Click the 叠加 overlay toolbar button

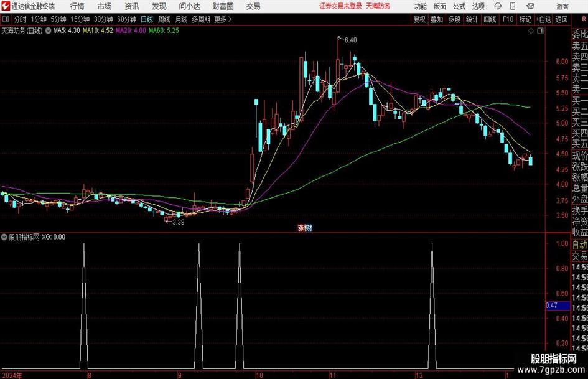[x=437, y=19]
